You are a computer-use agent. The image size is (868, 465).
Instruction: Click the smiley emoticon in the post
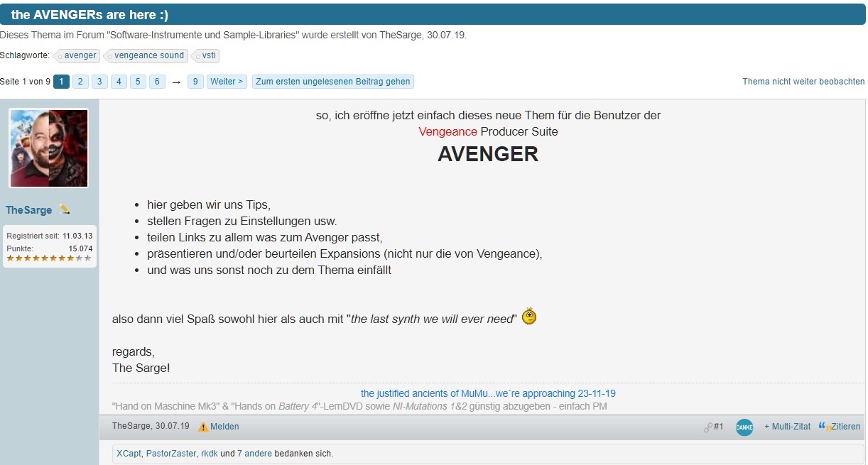click(x=529, y=317)
